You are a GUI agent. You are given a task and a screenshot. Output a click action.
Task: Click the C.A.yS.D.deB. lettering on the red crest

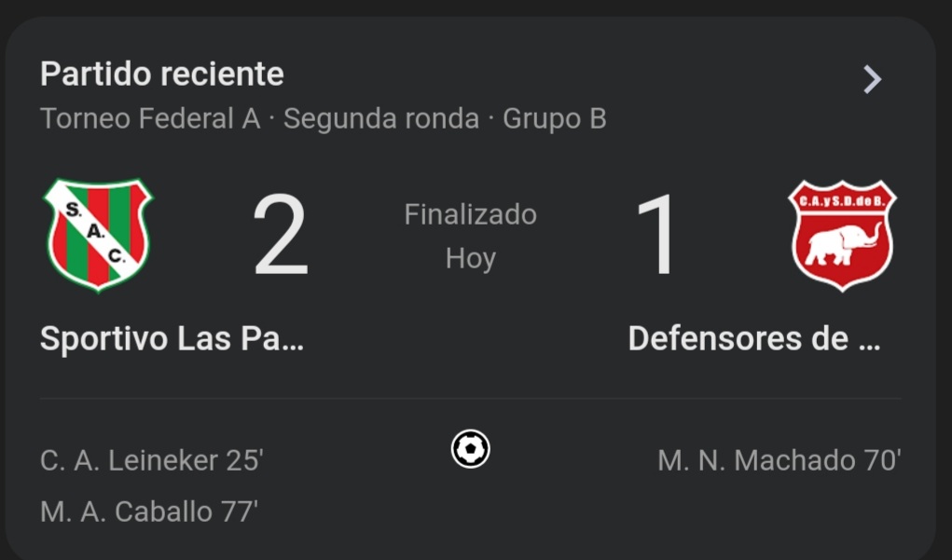click(842, 198)
